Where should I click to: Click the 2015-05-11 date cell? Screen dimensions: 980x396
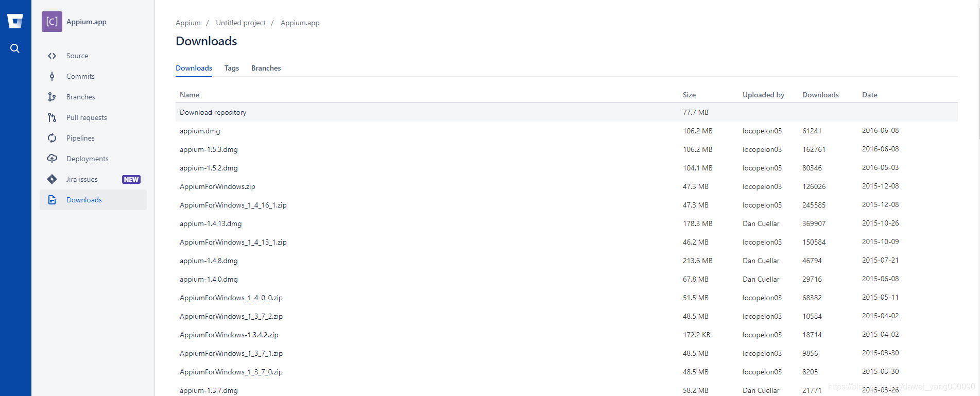click(880, 297)
